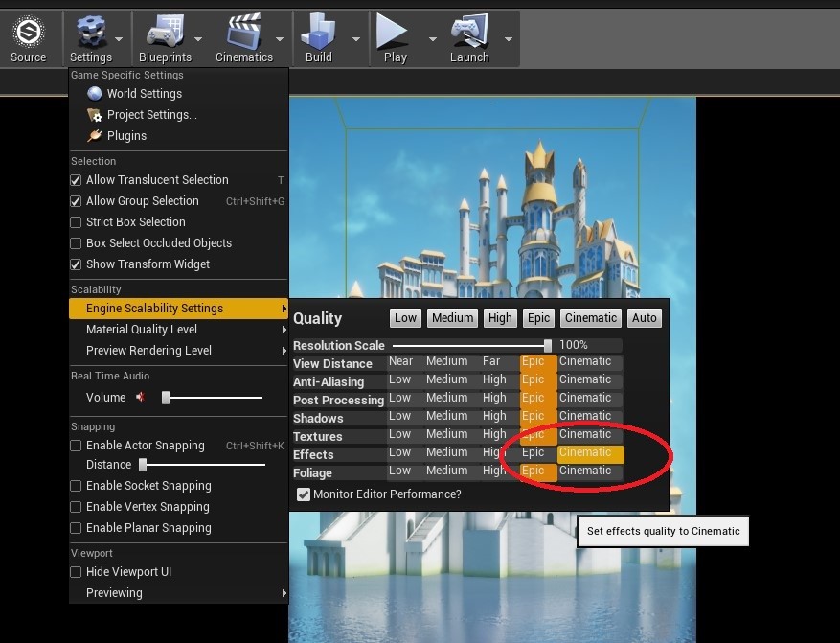Enable Box Select Occluded Objects
The width and height of the screenshot is (840, 643).
click(76, 243)
